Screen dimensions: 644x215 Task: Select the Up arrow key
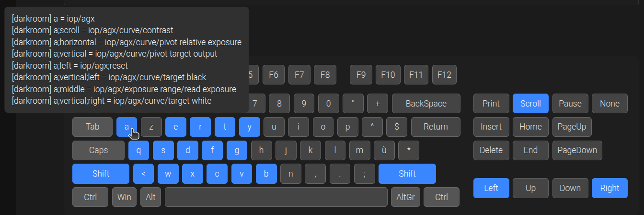pos(530,188)
